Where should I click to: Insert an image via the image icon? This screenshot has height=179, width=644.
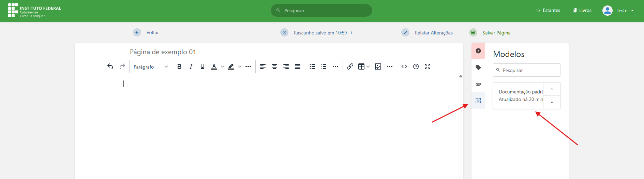(378, 66)
